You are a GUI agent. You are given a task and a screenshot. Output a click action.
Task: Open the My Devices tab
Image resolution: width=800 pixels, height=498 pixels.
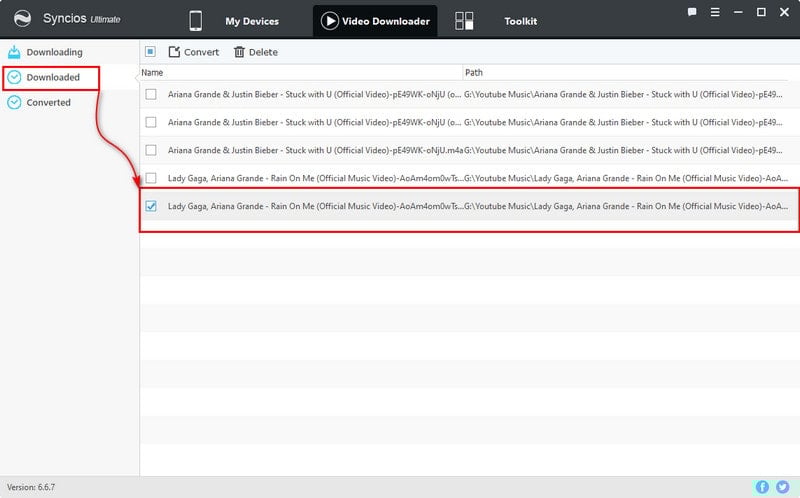(x=252, y=21)
